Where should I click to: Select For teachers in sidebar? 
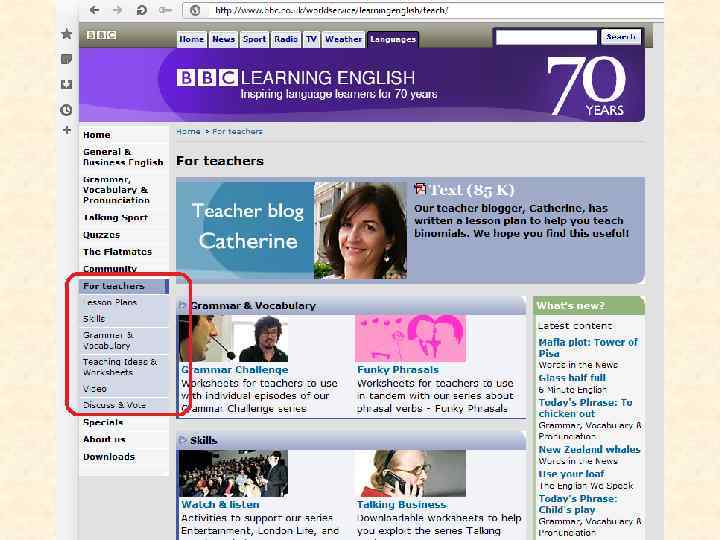pyautogui.click(x=124, y=286)
